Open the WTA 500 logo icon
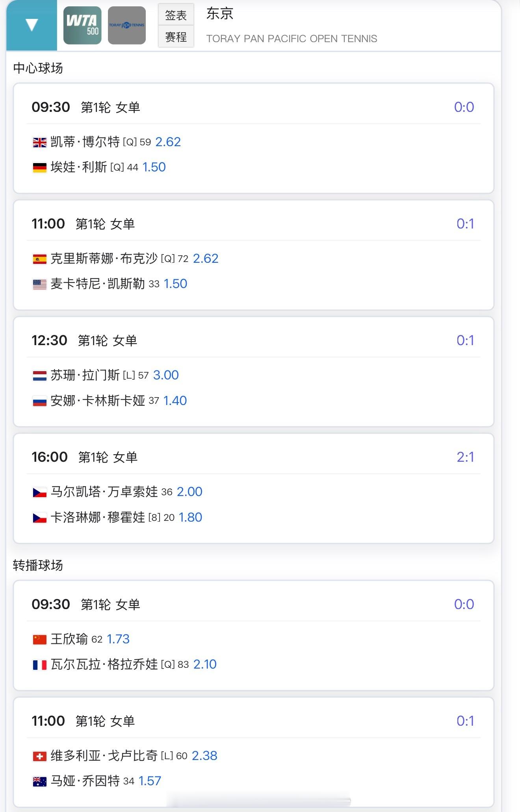This screenshot has width=520, height=812. click(82, 25)
